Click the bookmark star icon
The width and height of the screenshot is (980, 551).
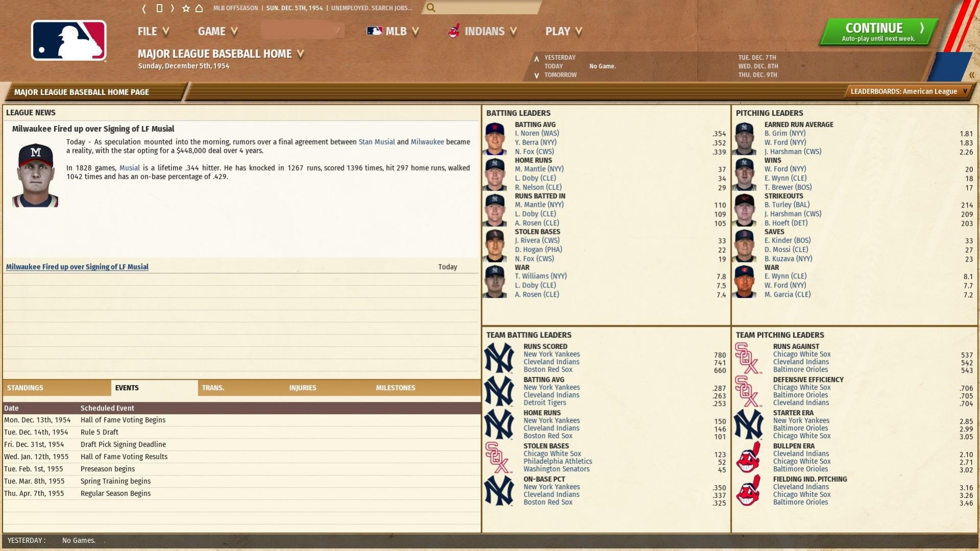click(186, 8)
